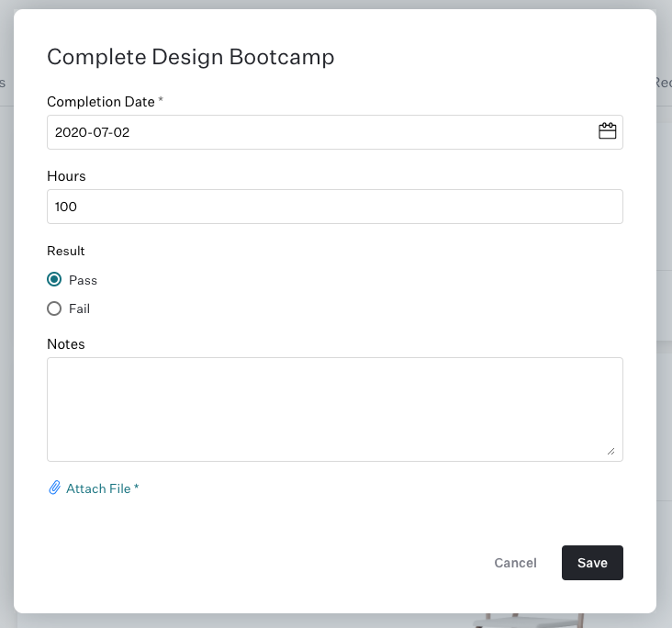Click the Notes textarea resize grip
Viewport: 672px width, 628px height.
click(611, 452)
